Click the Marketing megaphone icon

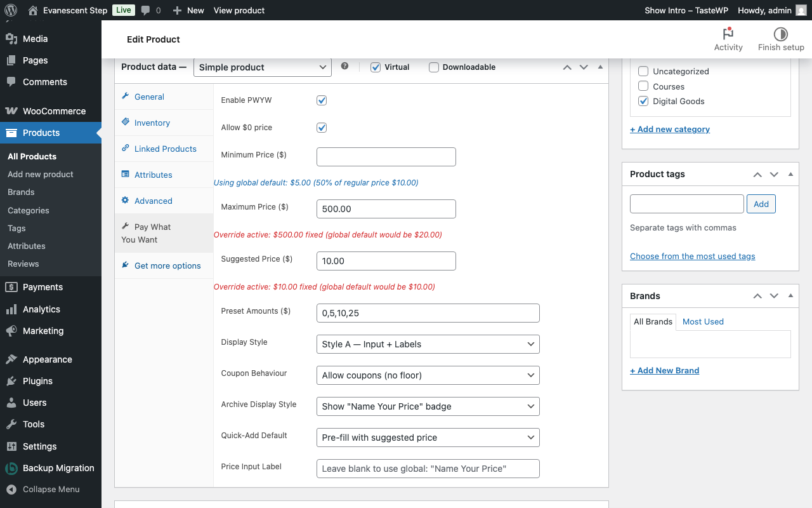point(11,331)
